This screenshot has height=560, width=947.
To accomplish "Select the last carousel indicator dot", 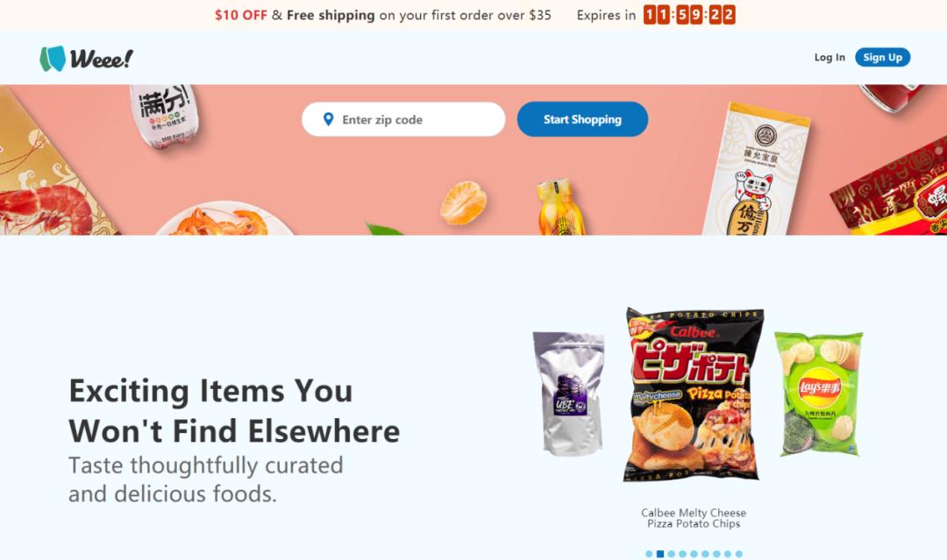I will click(x=738, y=554).
